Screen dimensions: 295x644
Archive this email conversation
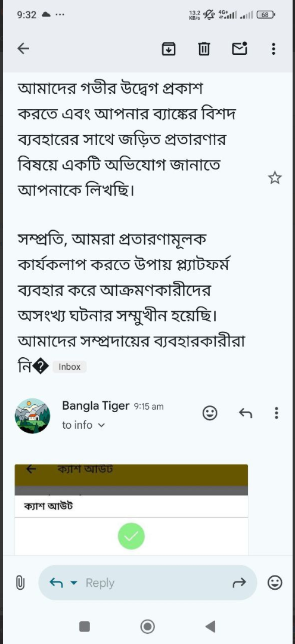pos(169,49)
